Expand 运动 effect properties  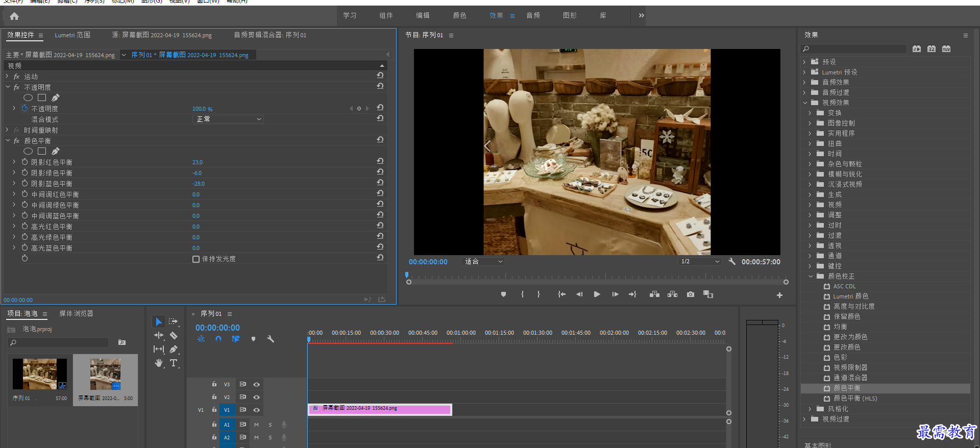7,76
